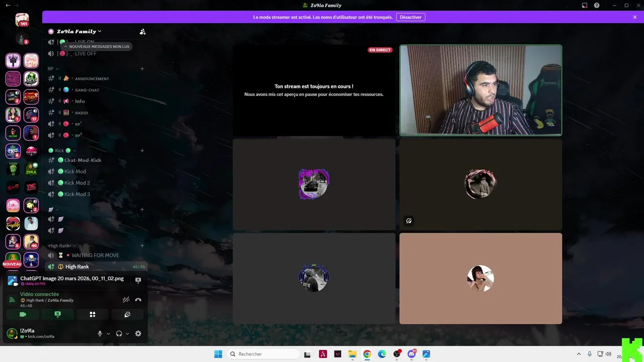Jump to NOUVEAUX MESSAGES NON LUS
The image size is (644, 362).
[x=96, y=46]
